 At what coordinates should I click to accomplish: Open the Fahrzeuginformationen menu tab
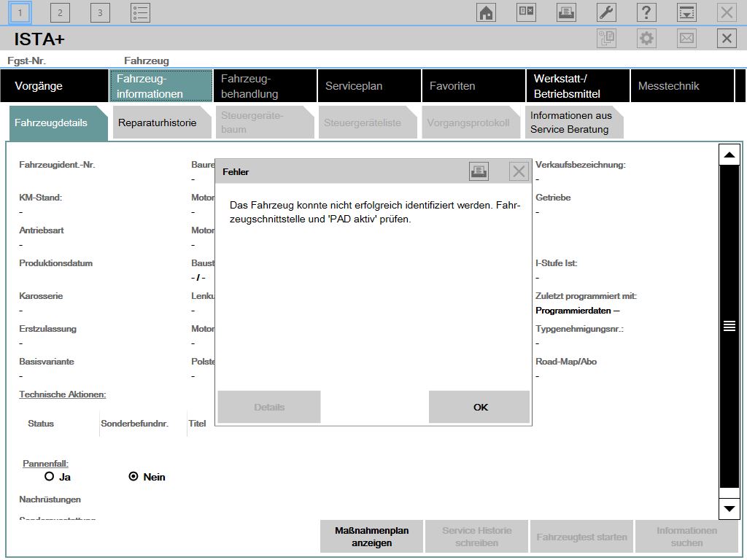(x=160, y=86)
